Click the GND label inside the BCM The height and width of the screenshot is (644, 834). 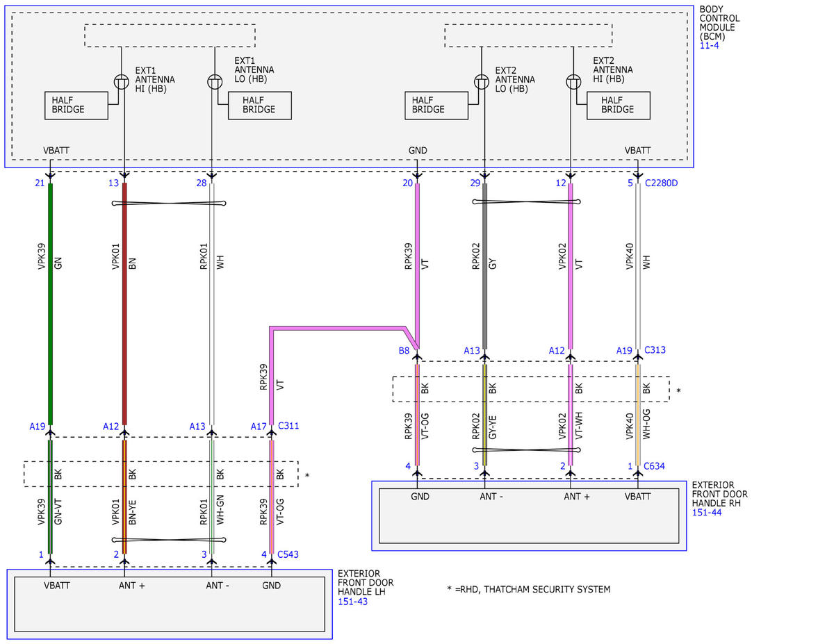point(418,150)
